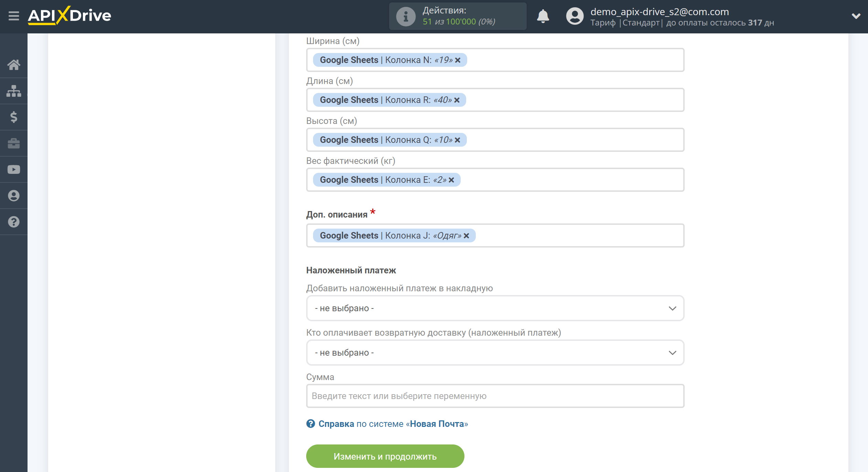Open the briefcase services icon
This screenshot has height=472, width=868.
[x=14, y=143]
